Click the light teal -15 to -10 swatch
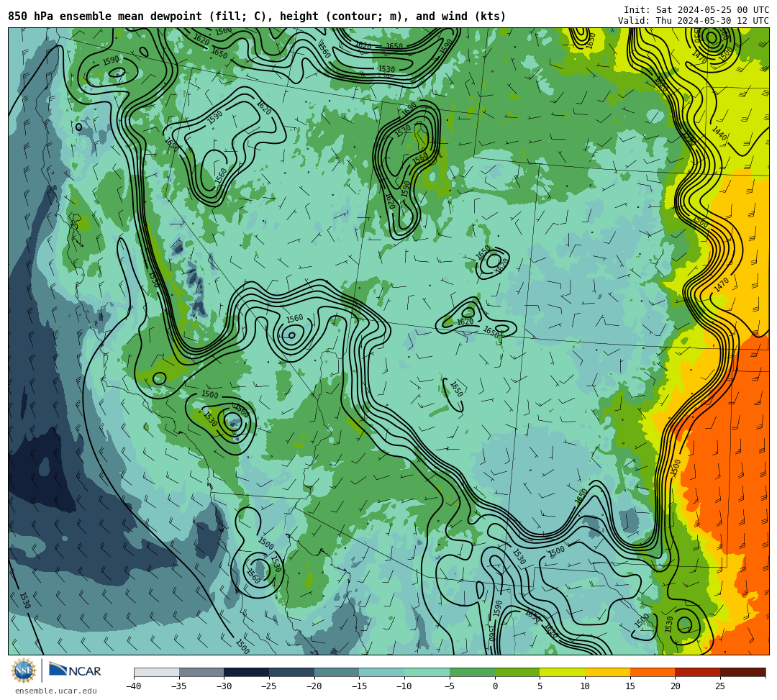The height and width of the screenshot is (700, 777). (382, 672)
